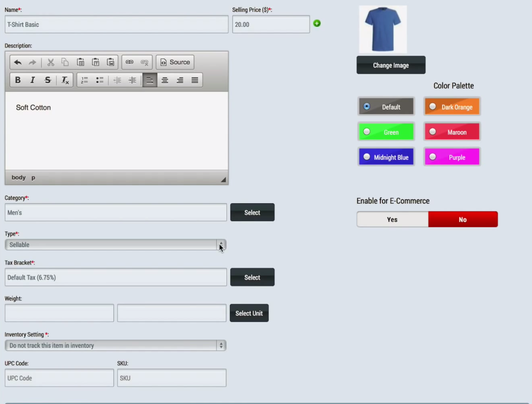532x404 pixels.
Task: Open the Type dropdown showing Sellable
Action: point(115,245)
